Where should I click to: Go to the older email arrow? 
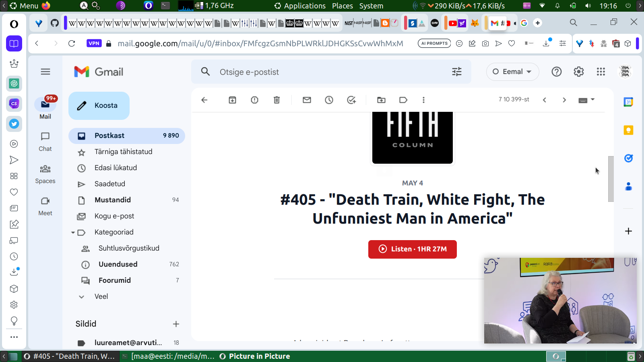[564, 100]
